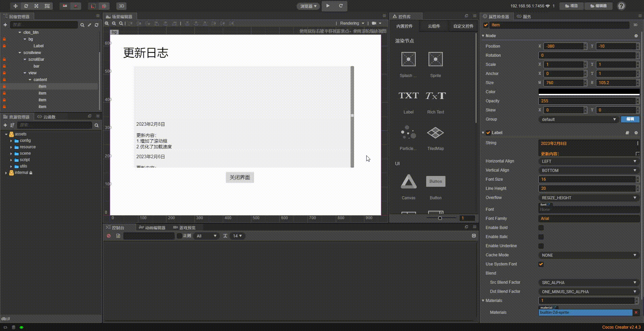Run the preview with the play button

point(327,6)
